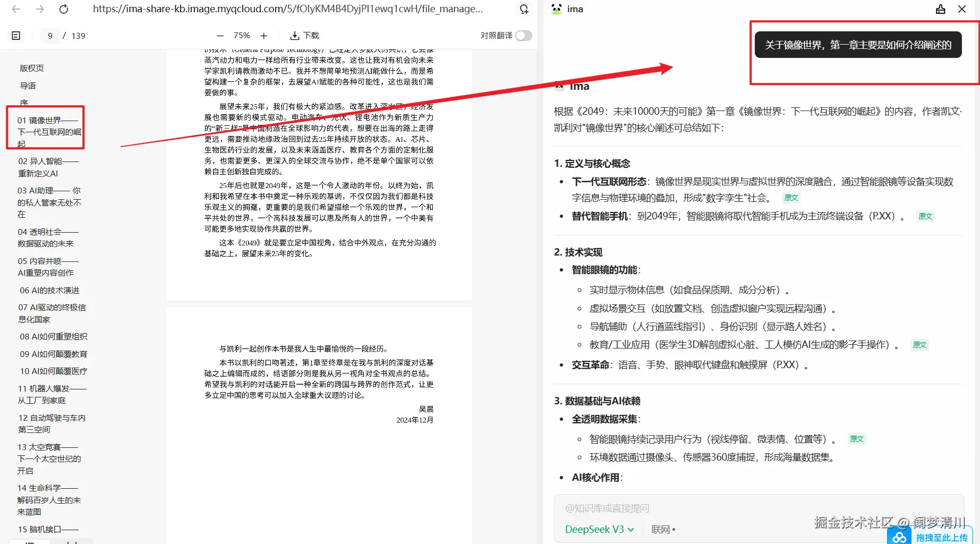Jump to chapter 02 异人智能
The image size is (980, 544).
coord(48,167)
